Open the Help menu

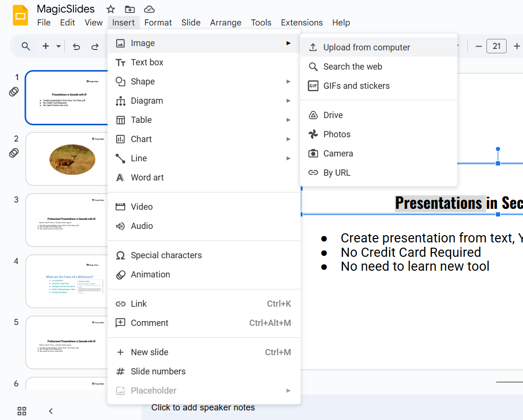pos(341,23)
